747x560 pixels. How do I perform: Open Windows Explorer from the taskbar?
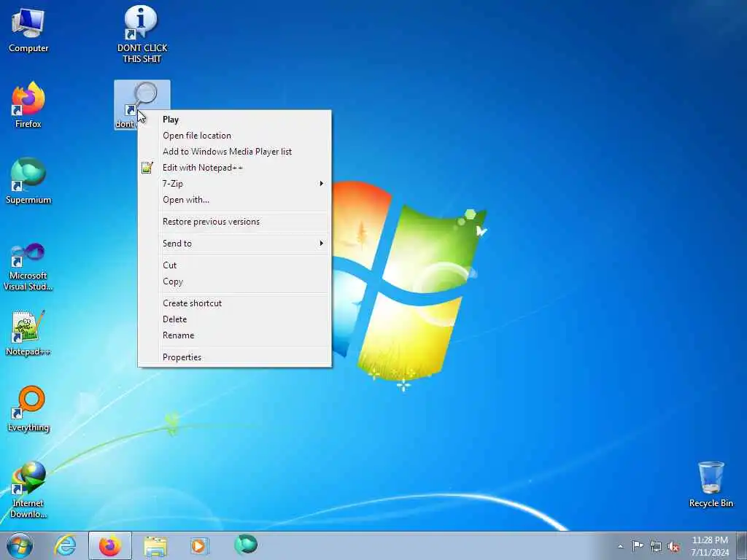[155, 545]
